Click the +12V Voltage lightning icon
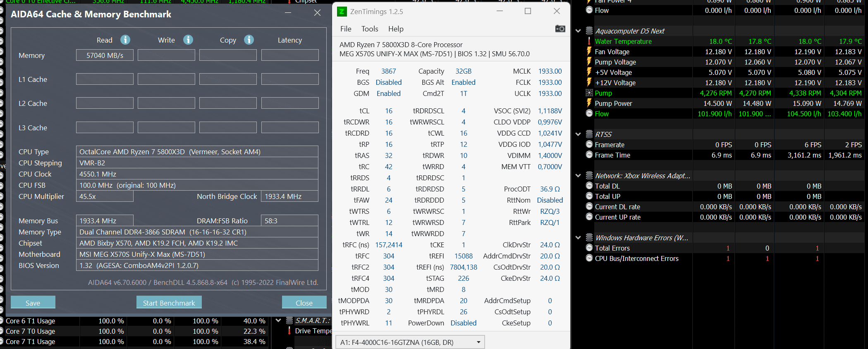This screenshot has height=349, width=868. pyautogui.click(x=589, y=83)
